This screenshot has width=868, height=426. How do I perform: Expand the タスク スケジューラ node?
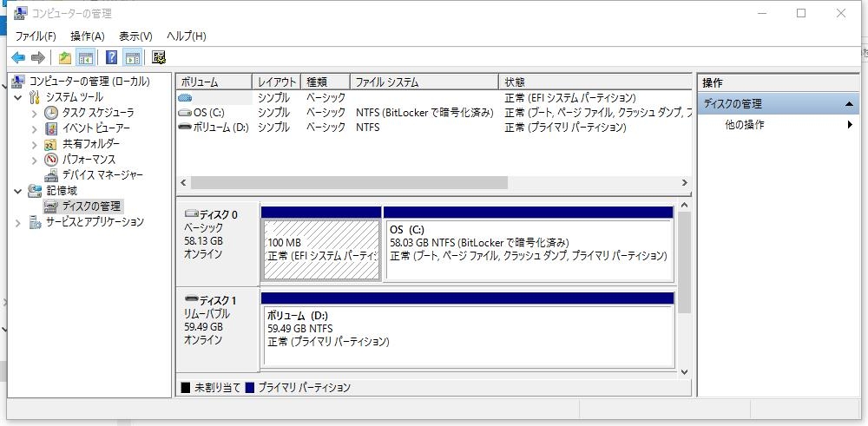click(x=35, y=114)
